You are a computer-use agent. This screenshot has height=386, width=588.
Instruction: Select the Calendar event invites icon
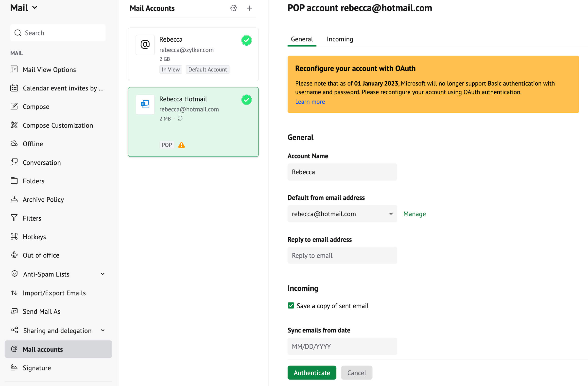tap(14, 88)
